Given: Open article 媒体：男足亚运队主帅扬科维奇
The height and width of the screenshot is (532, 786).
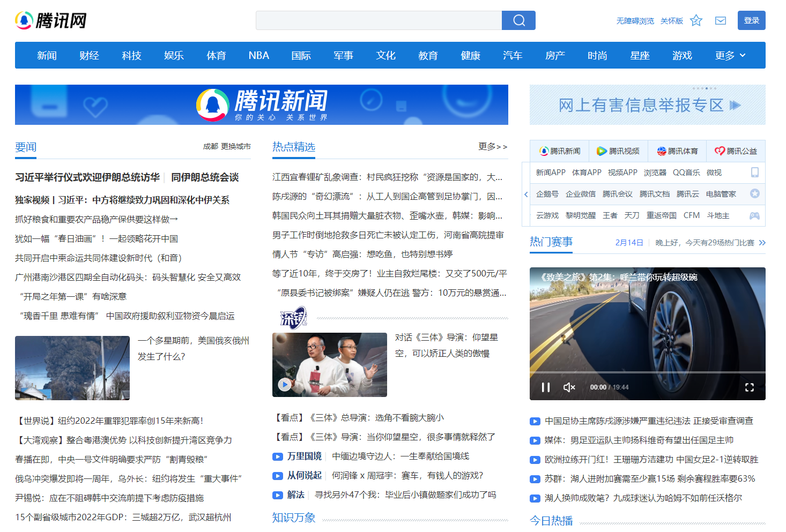Looking at the screenshot, I should click(639, 440).
